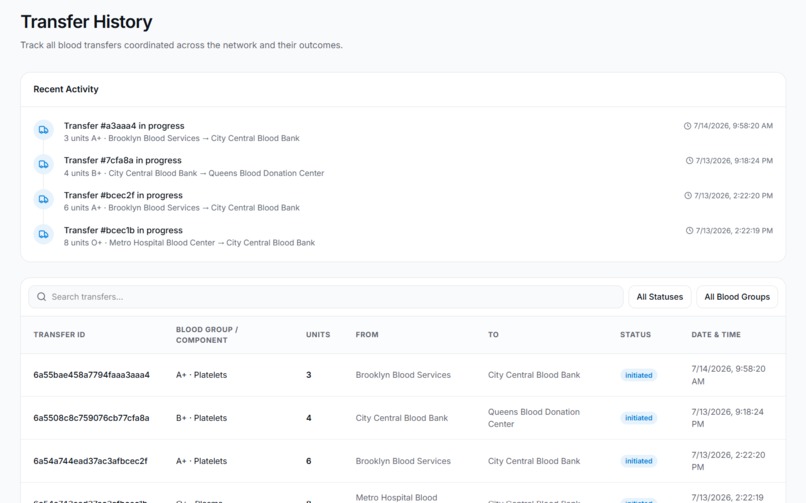Click the To column header
806x503 pixels.
(493, 334)
